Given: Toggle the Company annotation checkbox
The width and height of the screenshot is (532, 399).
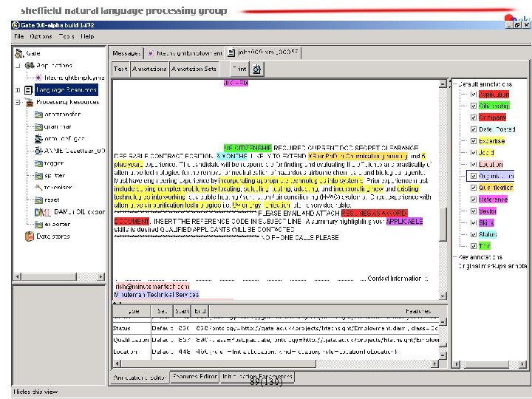Looking at the screenshot, I should click(x=474, y=117).
